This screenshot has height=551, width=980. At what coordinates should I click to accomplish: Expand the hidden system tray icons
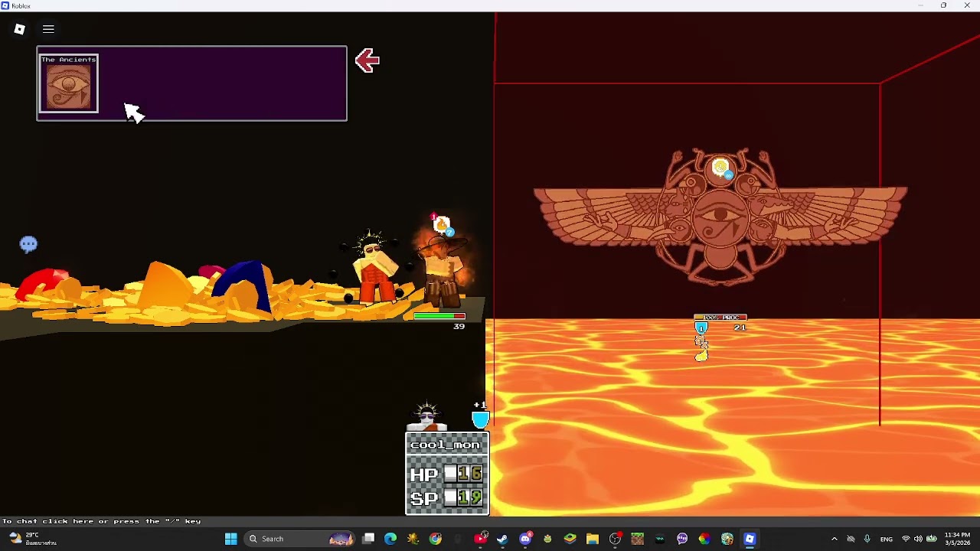click(x=835, y=539)
